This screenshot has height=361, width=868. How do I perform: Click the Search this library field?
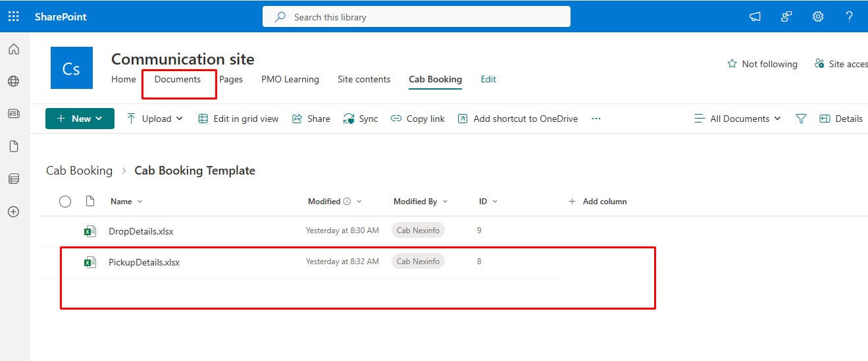point(416,17)
